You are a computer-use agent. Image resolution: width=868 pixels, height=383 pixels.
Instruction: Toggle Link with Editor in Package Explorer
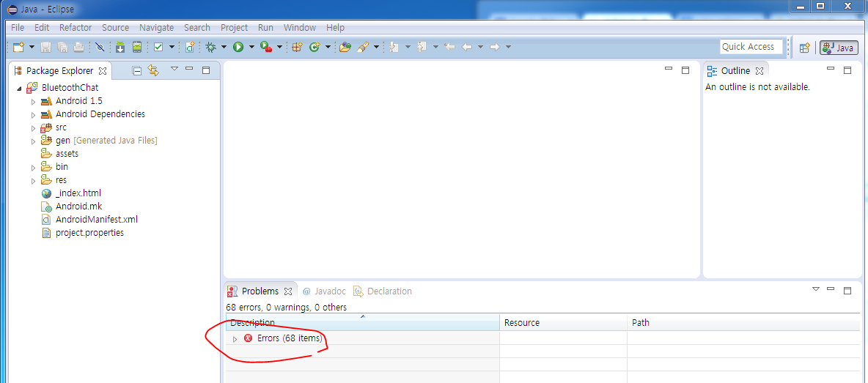tap(153, 70)
